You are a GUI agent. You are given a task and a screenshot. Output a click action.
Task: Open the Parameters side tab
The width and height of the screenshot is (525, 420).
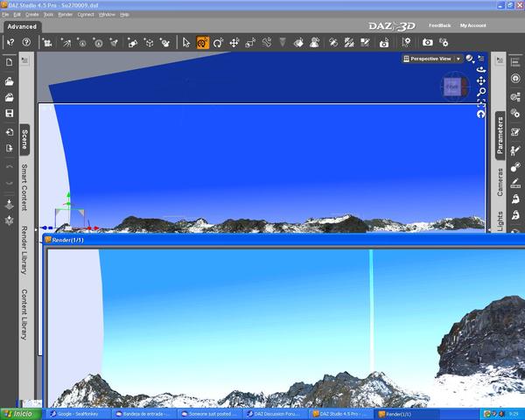coord(500,136)
